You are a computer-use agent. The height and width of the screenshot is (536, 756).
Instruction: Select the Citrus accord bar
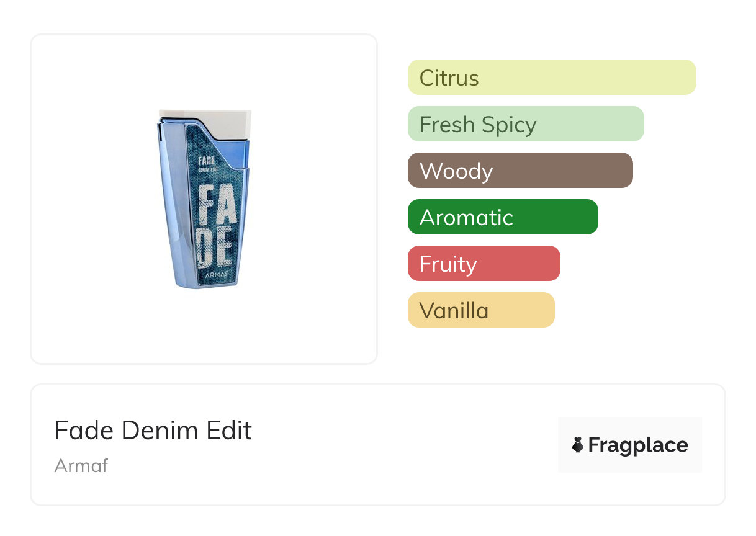click(x=552, y=78)
